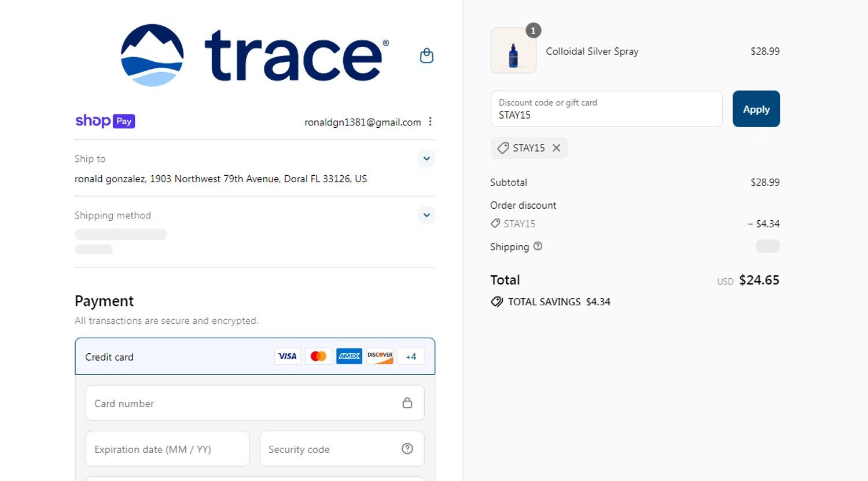
Task: Click the lock icon in Card number
Action: click(407, 403)
